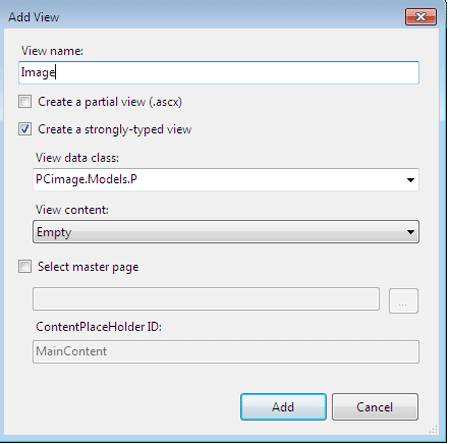Select the Empty view content combo box
Screen dimensions: 450x444
tap(226, 232)
